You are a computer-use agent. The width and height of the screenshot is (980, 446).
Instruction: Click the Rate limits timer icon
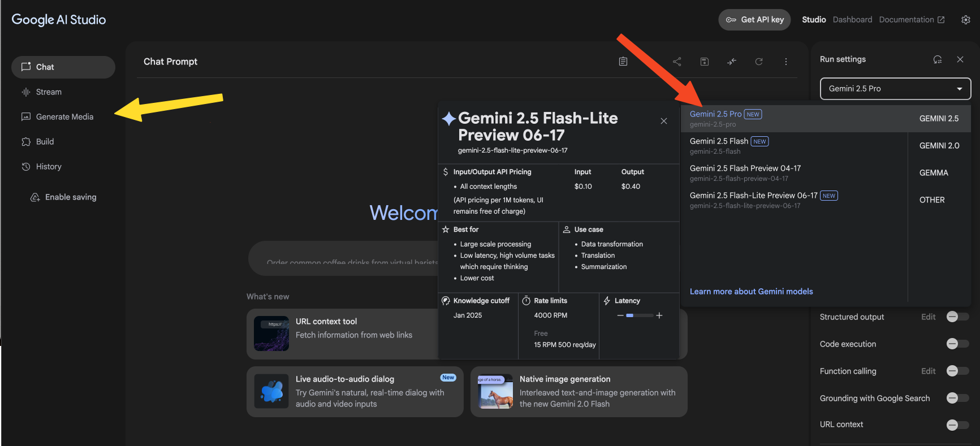[x=526, y=301]
